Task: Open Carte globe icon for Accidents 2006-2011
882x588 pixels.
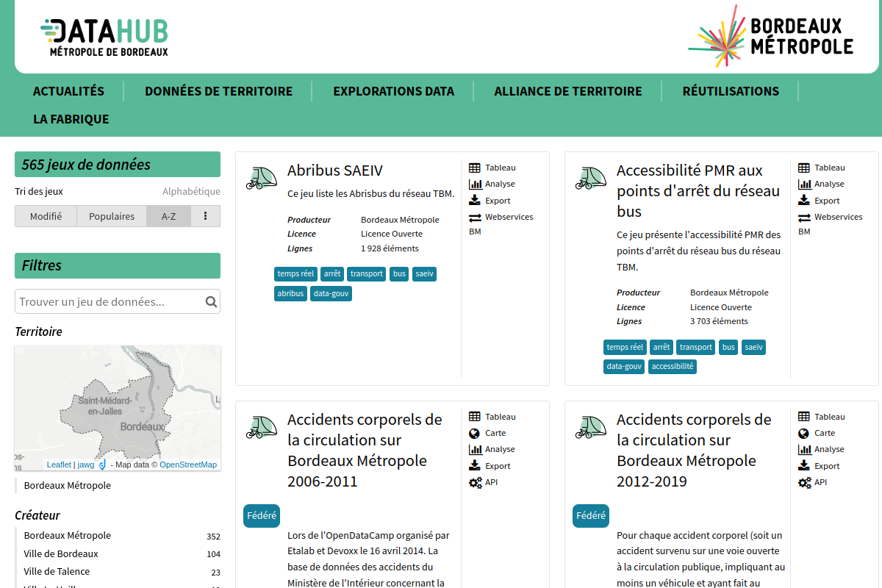Action: point(475,433)
